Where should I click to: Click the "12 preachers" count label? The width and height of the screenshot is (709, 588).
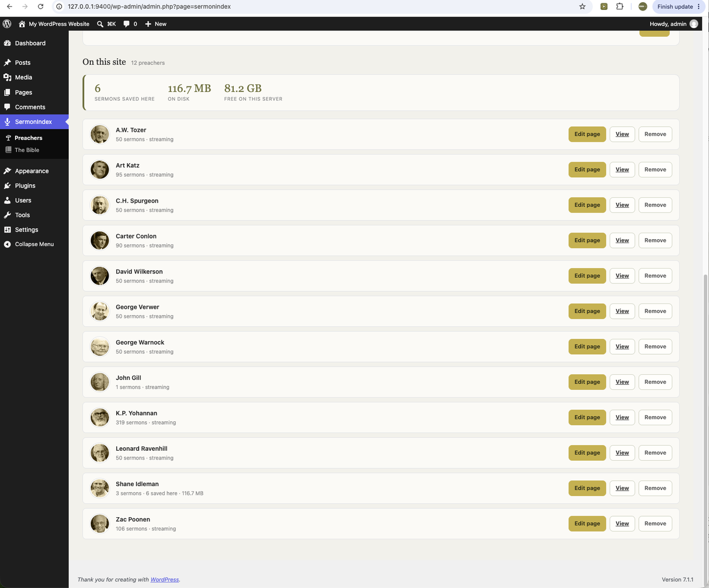(148, 63)
